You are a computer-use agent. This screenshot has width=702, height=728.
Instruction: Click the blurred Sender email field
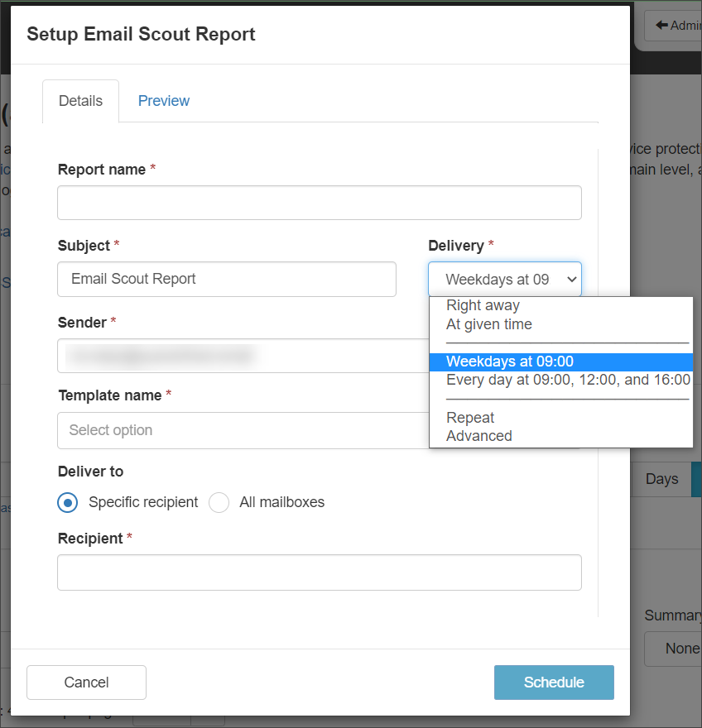coord(242,356)
